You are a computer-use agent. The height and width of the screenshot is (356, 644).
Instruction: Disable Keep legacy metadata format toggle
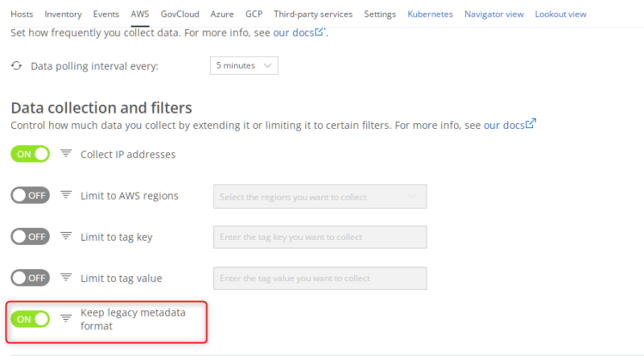point(30,319)
